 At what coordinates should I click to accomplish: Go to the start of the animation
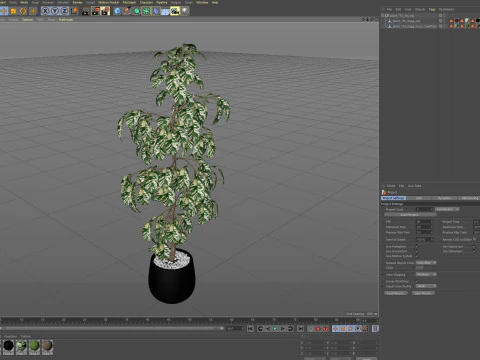point(250,329)
